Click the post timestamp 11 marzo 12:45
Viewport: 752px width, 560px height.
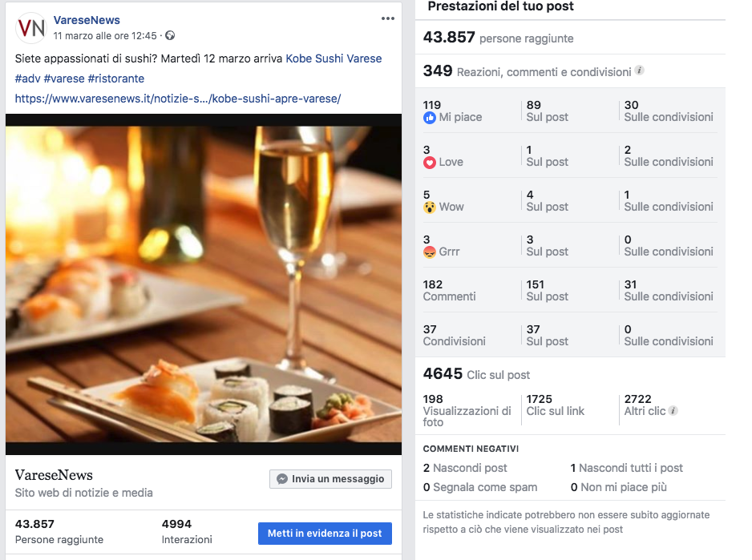105,36
